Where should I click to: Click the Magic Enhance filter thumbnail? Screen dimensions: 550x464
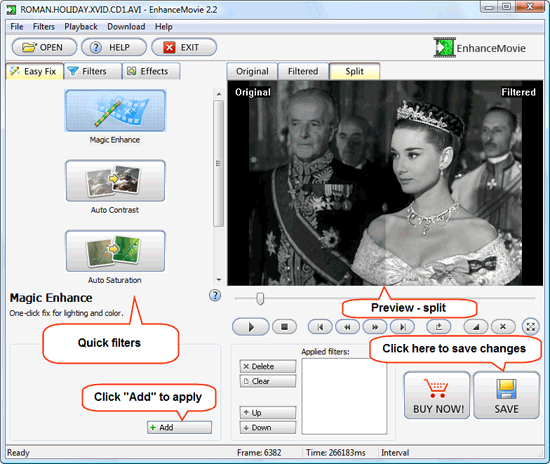(115, 110)
